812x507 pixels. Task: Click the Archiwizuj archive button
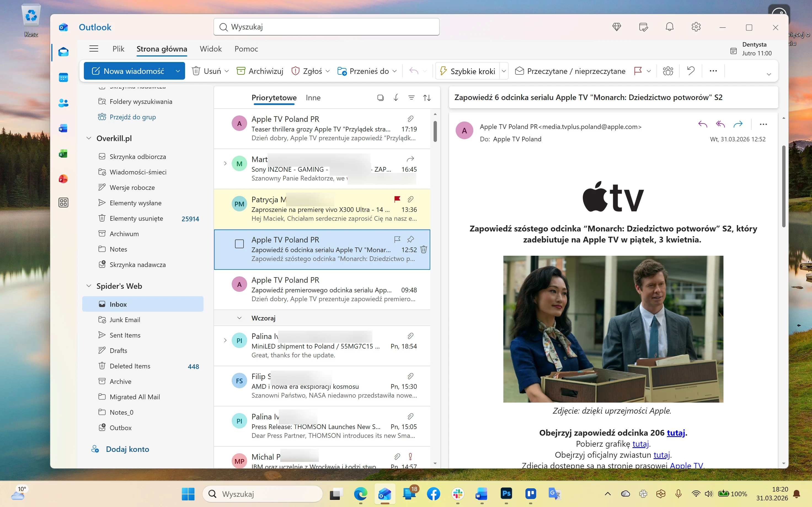[260, 71]
